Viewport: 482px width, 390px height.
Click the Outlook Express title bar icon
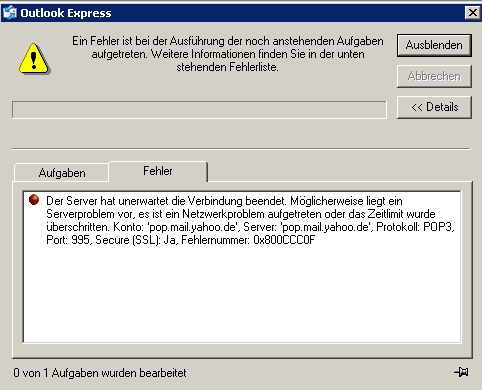[9, 13]
